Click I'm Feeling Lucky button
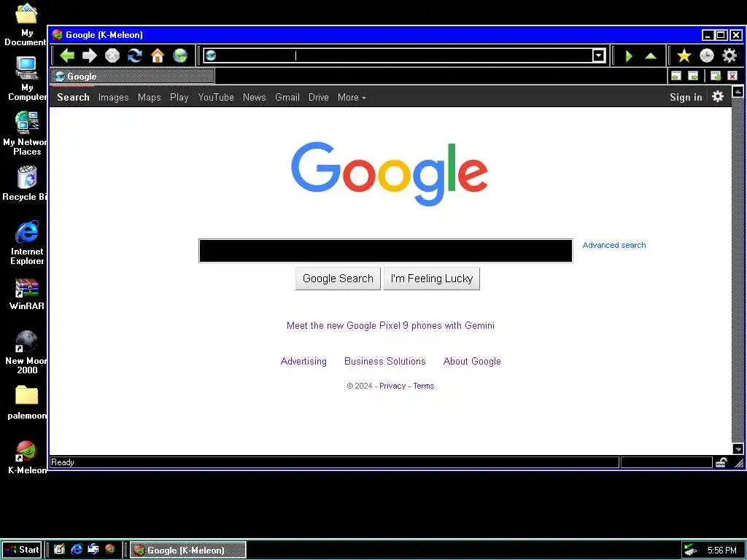This screenshot has width=747, height=560. coord(432,279)
